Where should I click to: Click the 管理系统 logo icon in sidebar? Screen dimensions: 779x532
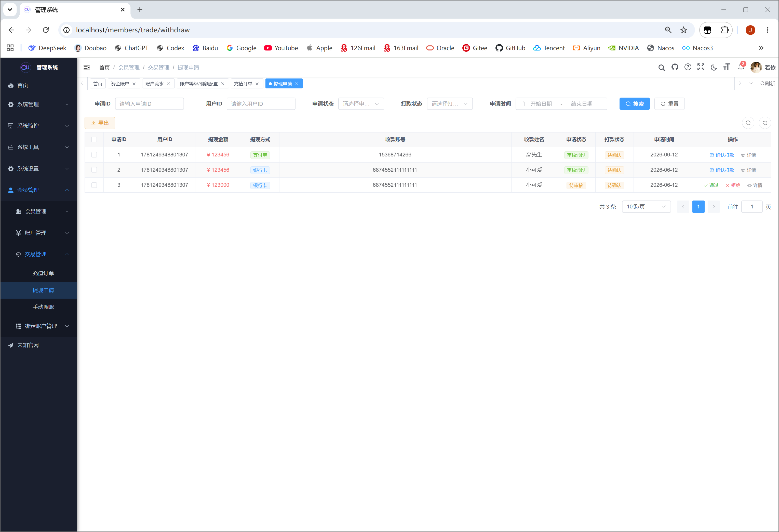click(25, 67)
